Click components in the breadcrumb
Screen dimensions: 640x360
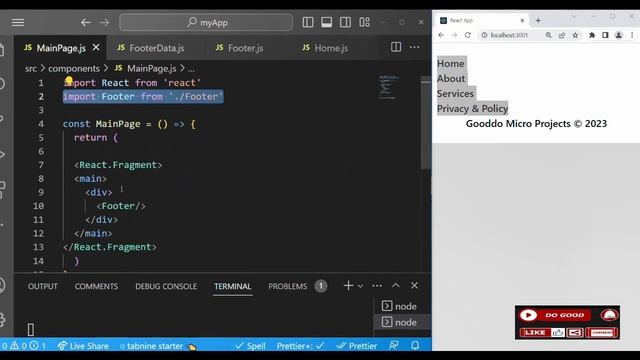pyautogui.click(x=74, y=69)
